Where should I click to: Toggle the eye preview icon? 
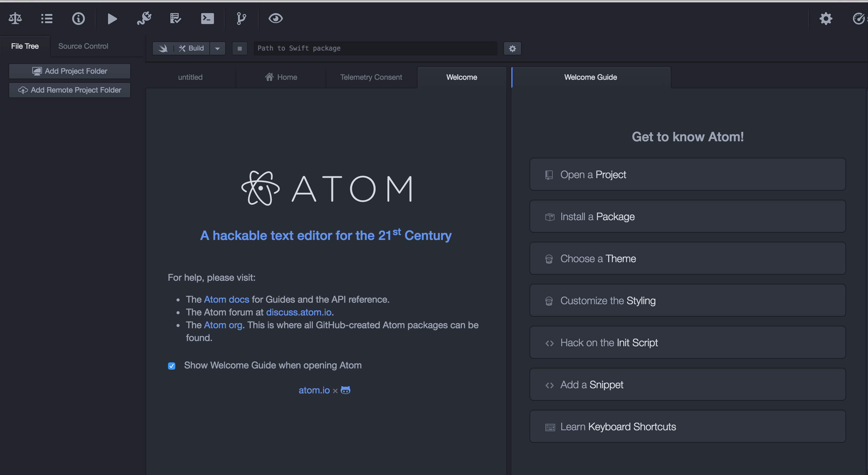click(x=275, y=19)
